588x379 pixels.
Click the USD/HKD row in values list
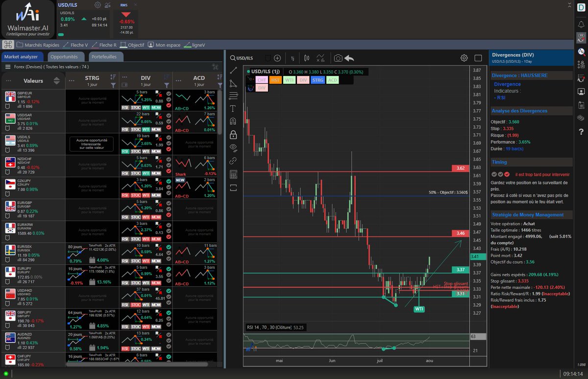click(33, 297)
